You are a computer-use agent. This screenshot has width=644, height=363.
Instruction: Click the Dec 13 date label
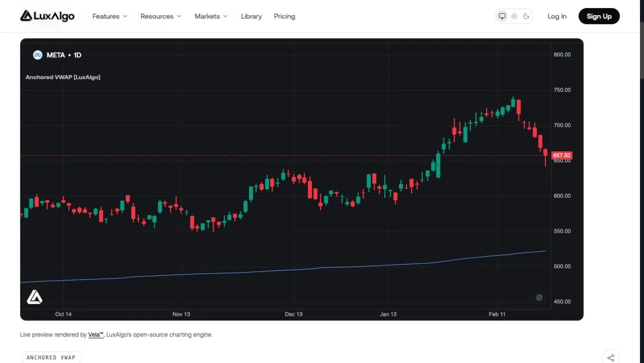(294, 314)
